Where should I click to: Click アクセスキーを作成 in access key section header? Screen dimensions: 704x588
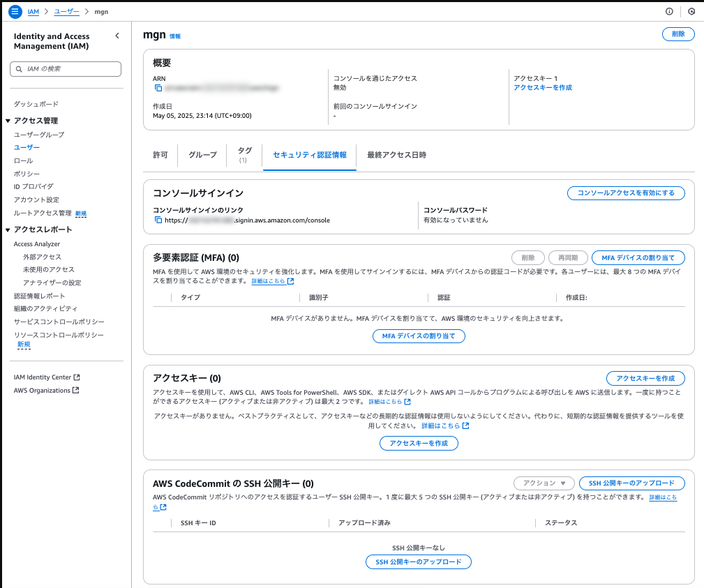coord(645,378)
